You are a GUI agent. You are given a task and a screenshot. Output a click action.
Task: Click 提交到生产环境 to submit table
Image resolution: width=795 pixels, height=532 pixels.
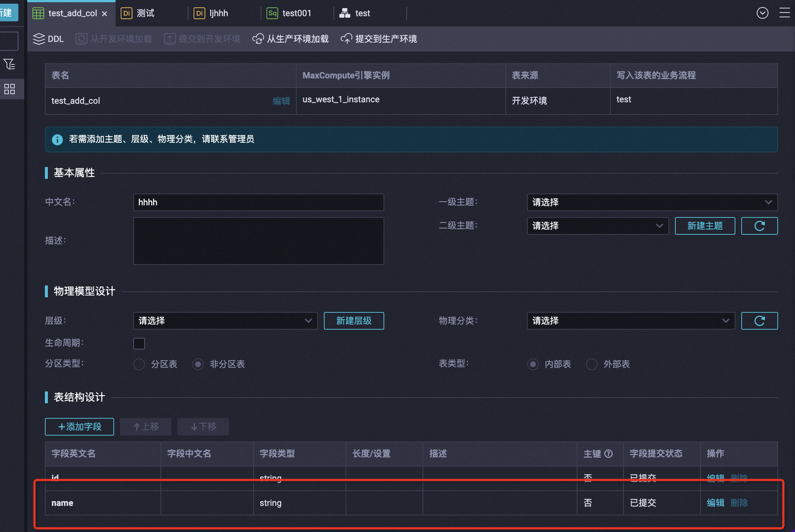click(379, 39)
